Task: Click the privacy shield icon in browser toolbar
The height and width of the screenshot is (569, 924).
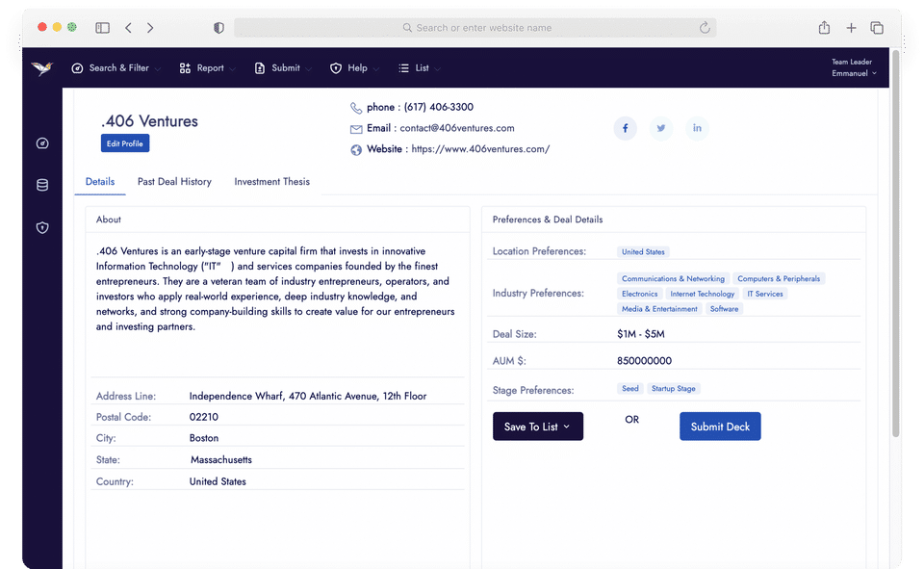Action: pyautogui.click(x=218, y=28)
